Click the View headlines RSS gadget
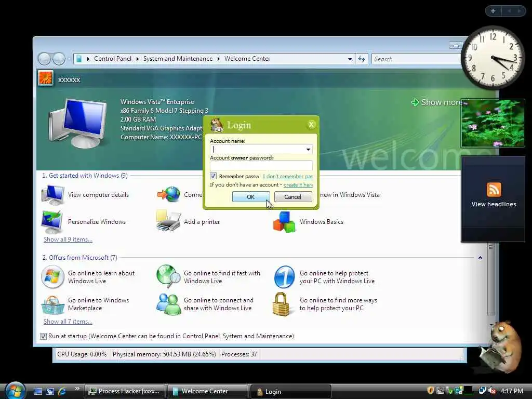The height and width of the screenshot is (399, 532). 493,199
